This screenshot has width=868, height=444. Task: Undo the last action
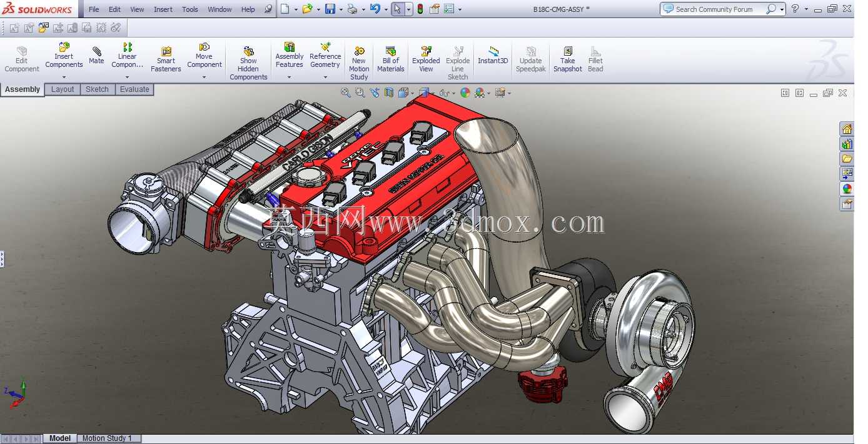coord(375,9)
